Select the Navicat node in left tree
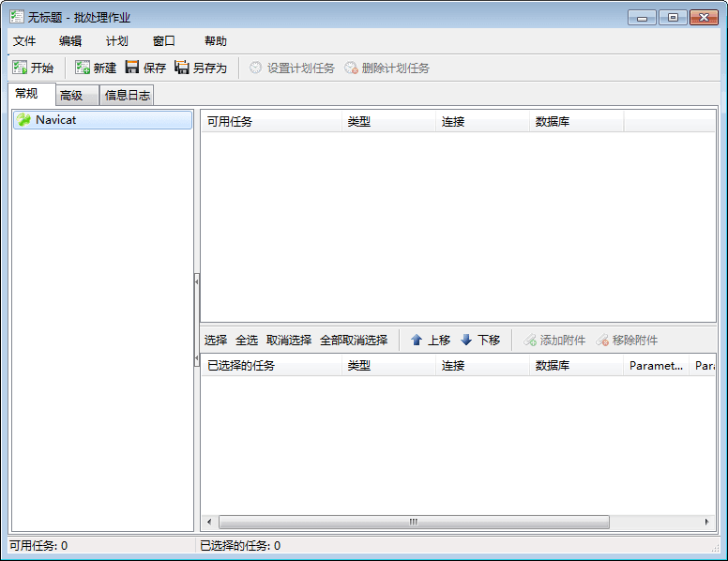Image resolution: width=728 pixels, height=561 pixels. [55, 120]
